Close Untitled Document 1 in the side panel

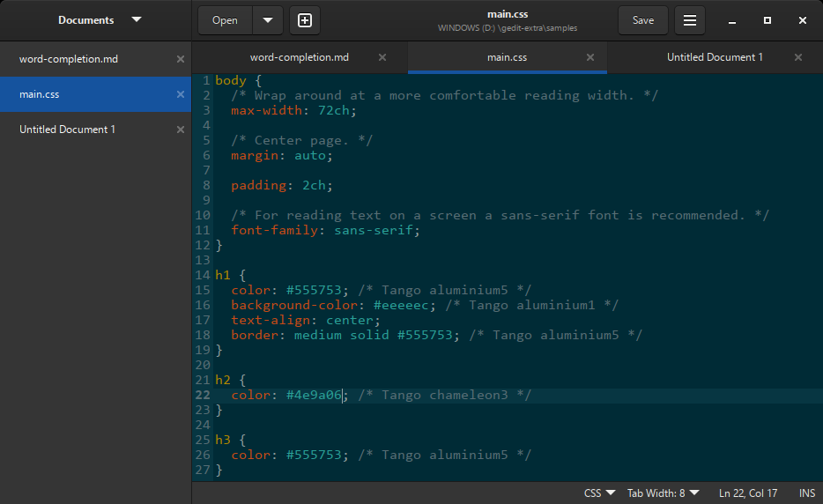click(x=181, y=130)
